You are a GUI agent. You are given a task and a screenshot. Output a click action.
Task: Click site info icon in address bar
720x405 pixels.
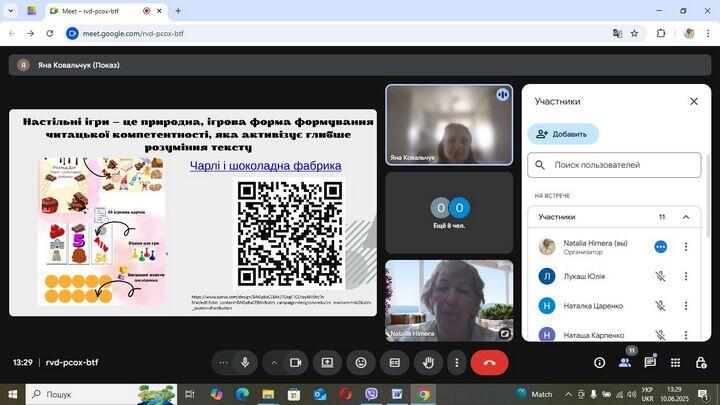click(x=72, y=34)
